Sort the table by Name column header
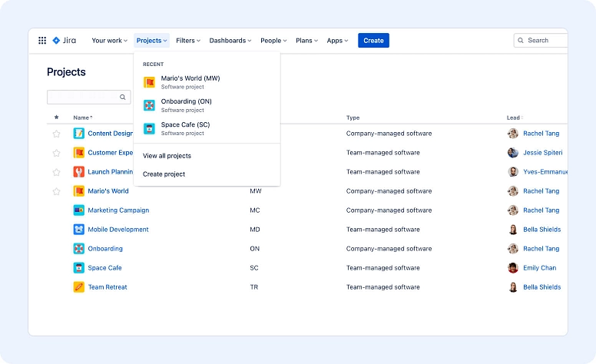 (x=81, y=117)
